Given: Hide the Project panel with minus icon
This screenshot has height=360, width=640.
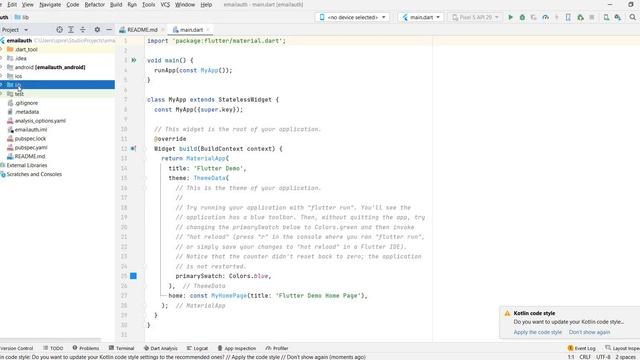Looking at the screenshot, I should pyautogui.click(x=109, y=30).
